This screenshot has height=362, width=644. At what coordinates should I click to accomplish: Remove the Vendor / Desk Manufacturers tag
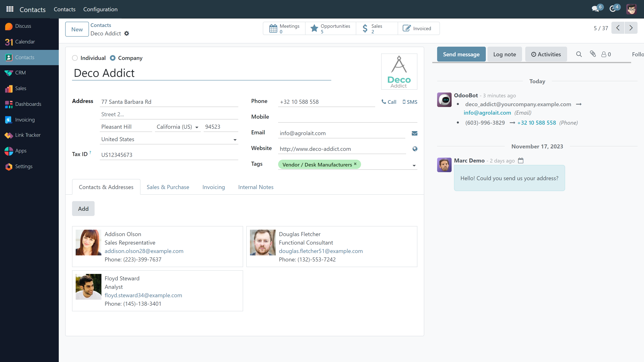pos(355,164)
